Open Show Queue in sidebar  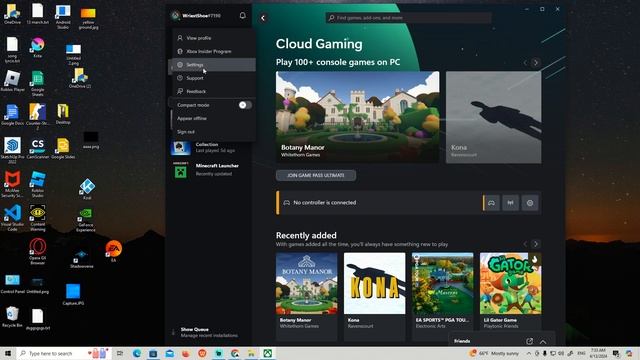click(x=208, y=332)
